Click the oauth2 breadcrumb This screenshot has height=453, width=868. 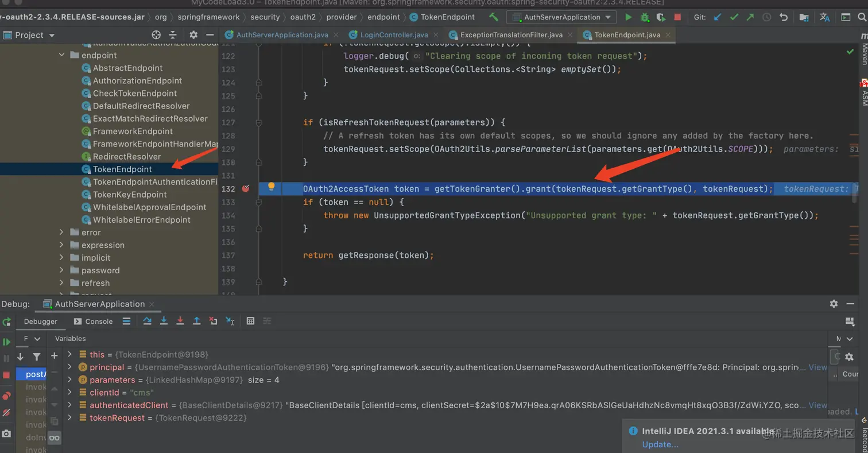pos(304,17)
